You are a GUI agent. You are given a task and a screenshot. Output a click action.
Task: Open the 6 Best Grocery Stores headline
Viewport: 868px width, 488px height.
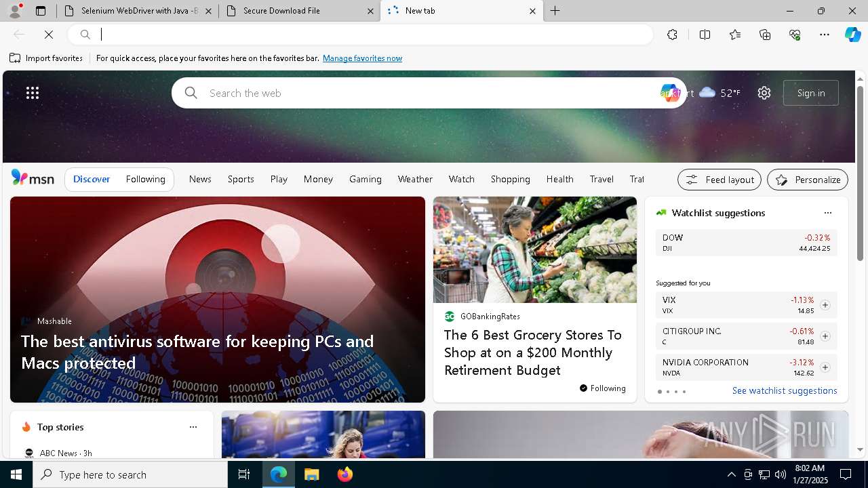point(533,352)
